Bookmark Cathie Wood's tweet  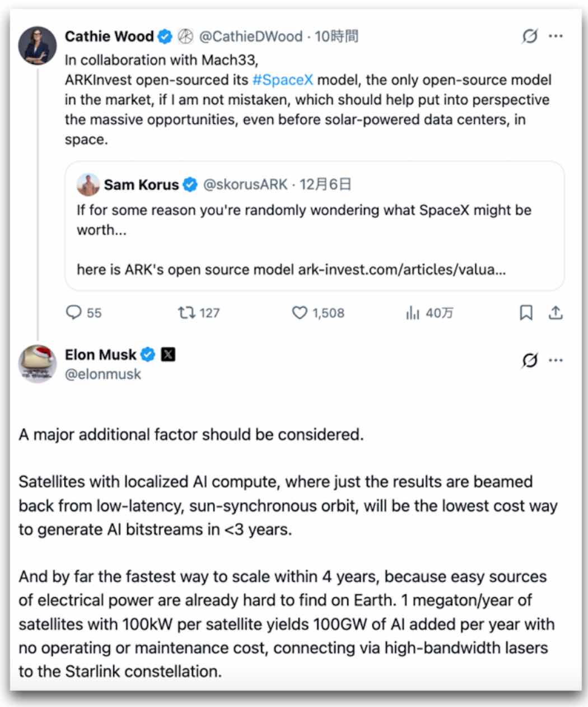[x=526, y=313]
